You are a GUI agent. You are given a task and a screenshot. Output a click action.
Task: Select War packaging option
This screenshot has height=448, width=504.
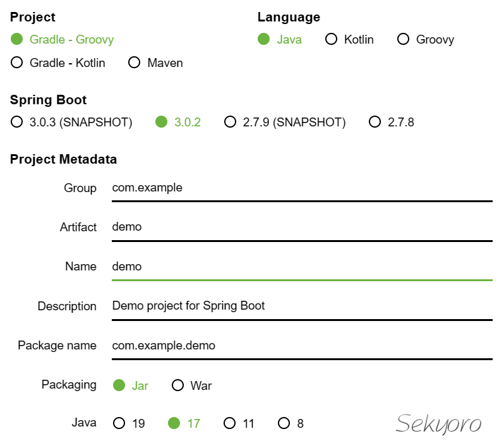tap(178, 385)
